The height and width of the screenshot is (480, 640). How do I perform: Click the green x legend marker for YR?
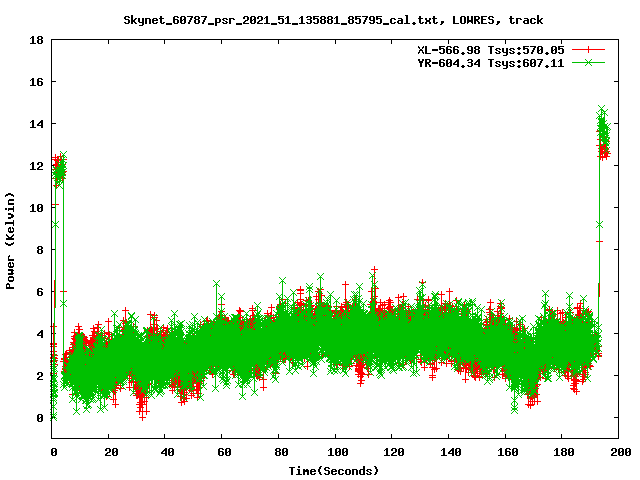point(588,62)
